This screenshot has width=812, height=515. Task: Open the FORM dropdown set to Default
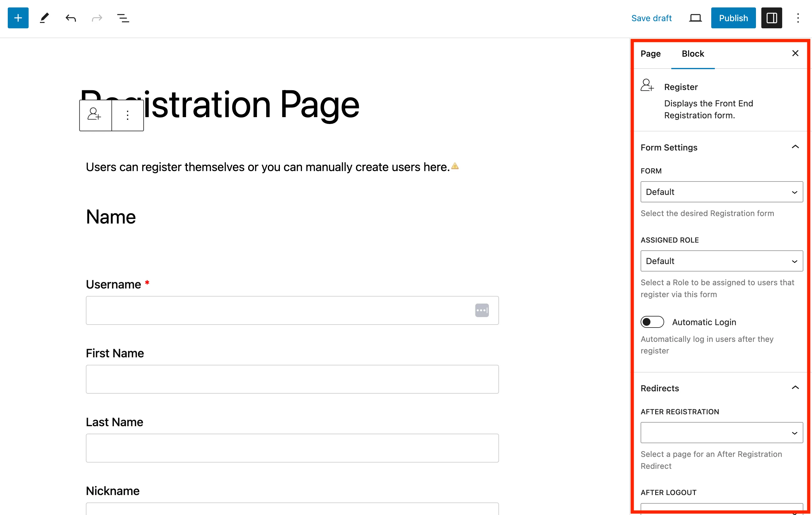722,192
